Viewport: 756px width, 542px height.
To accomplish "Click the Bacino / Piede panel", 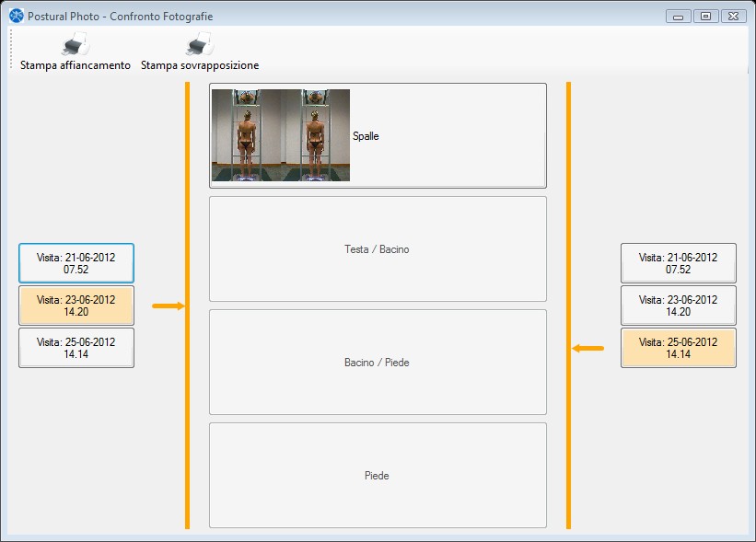I will (x=378, y=363).
